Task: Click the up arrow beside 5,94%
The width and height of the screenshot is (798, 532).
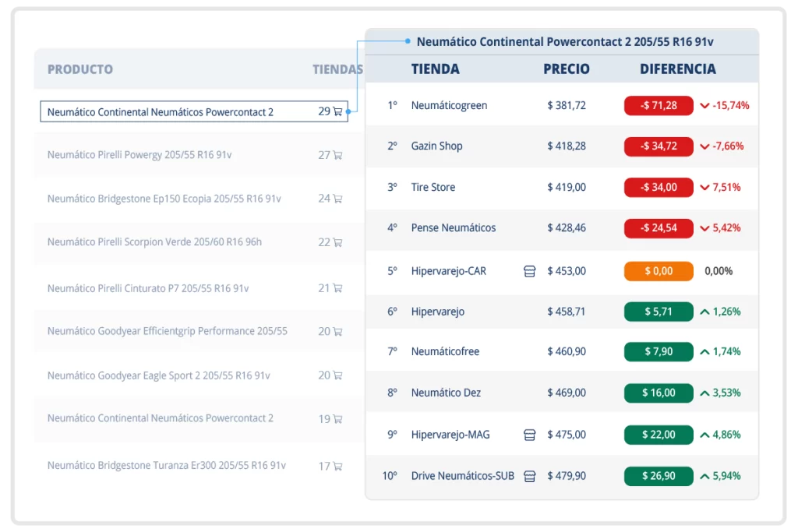Action: 704,476
